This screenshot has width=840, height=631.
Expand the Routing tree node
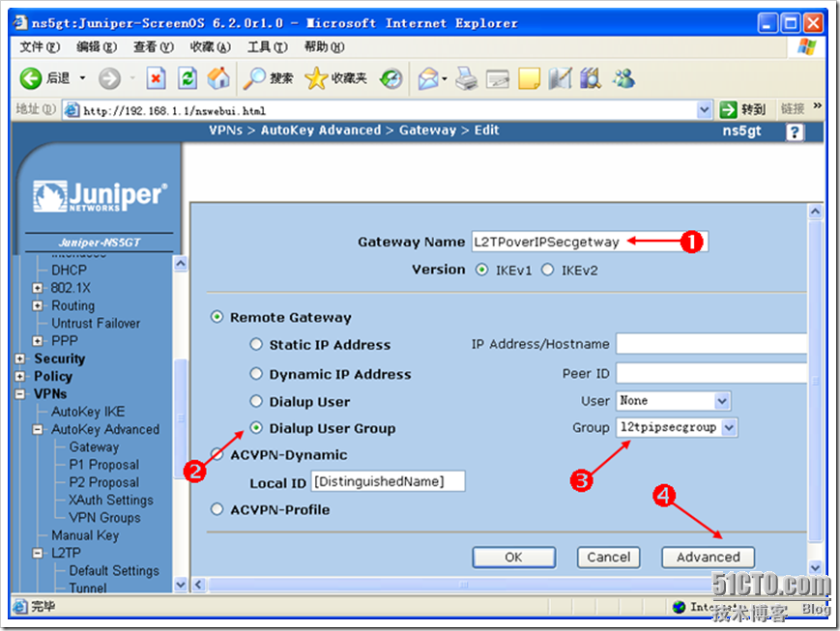click(37, 306)
